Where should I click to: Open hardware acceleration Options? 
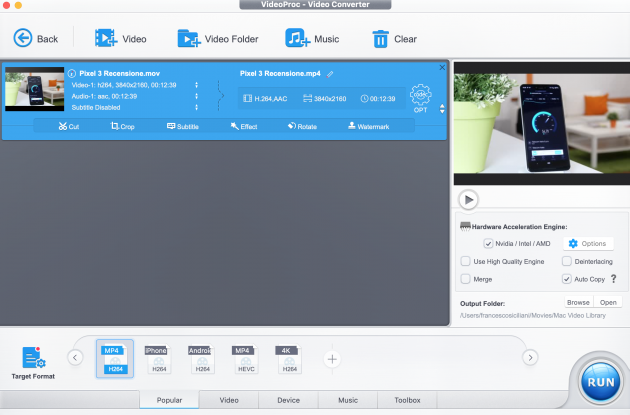click(588, 243)
